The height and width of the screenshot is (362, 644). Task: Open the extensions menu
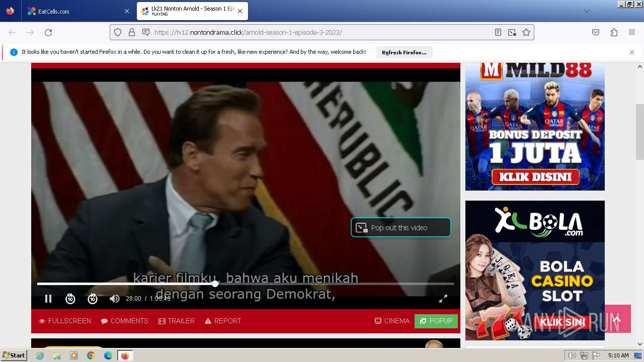pyautogui.click(x=614, y=32)
